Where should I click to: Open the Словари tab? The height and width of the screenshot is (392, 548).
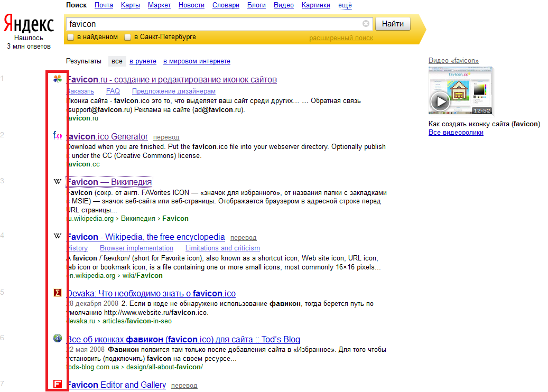(x=226, y=5)
